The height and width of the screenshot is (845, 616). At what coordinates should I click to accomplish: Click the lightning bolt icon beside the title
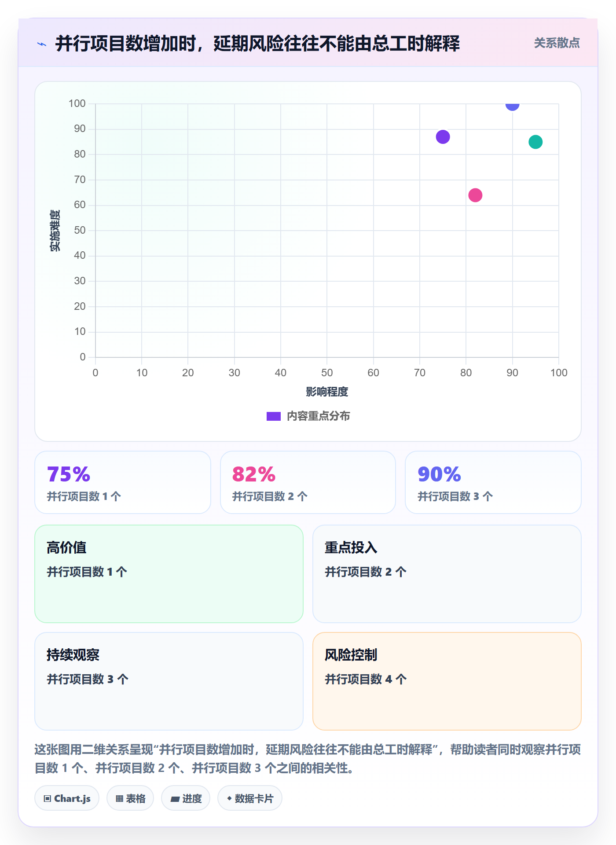pyautogui.click(x=42, y=44)
